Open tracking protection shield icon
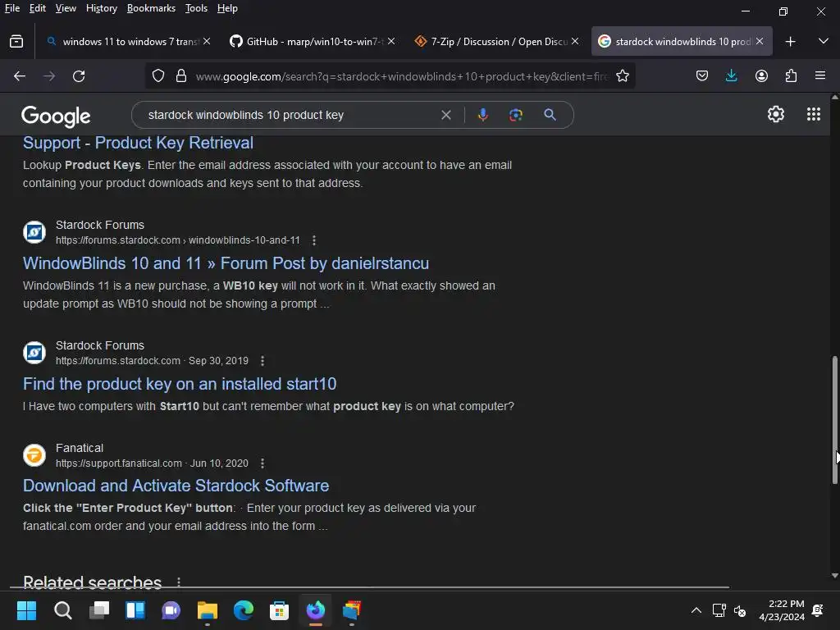Image resolution: width=840 pixels, height=630 pixels. coord(158,76)
